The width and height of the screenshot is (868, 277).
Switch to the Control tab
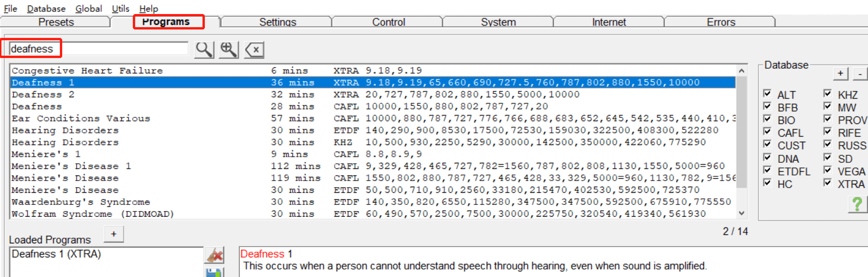pos(388,22)
